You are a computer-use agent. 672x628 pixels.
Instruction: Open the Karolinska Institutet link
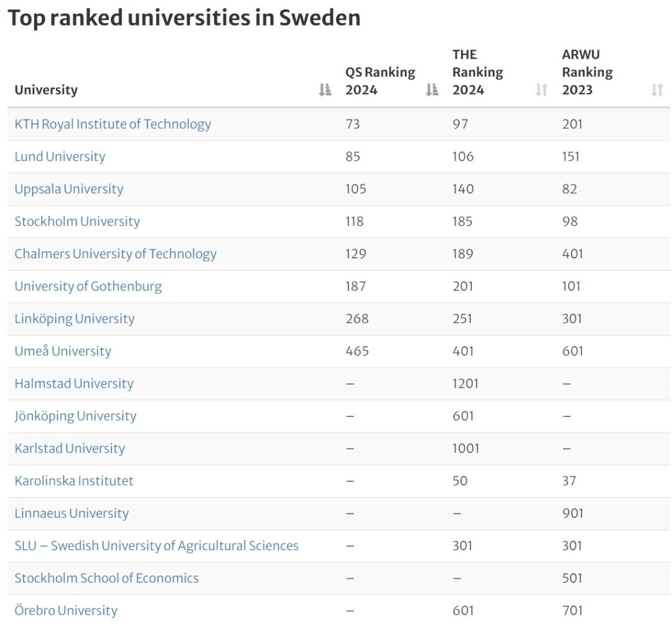click(74, 480)
